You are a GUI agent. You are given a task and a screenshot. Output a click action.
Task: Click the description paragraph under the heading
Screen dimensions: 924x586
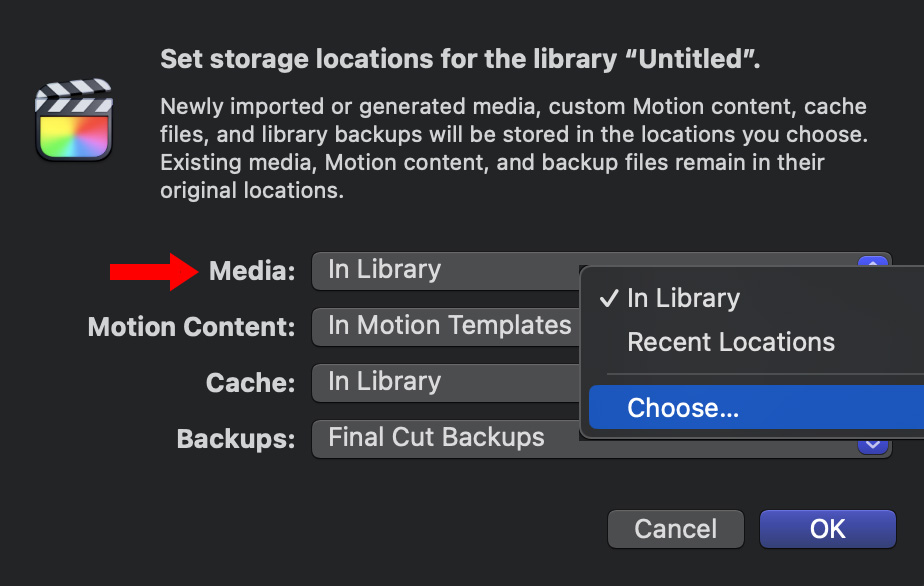point(513,148)
